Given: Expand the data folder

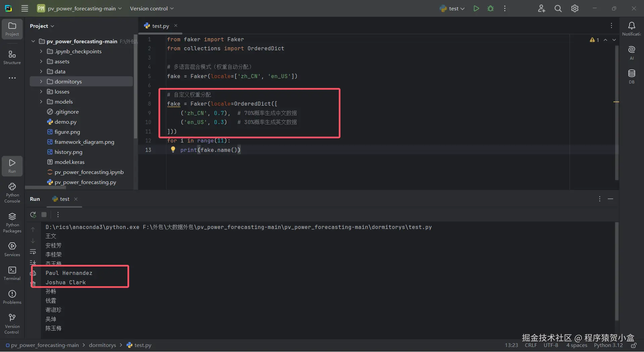Looking at the screenshot, I should click(41, 71).
